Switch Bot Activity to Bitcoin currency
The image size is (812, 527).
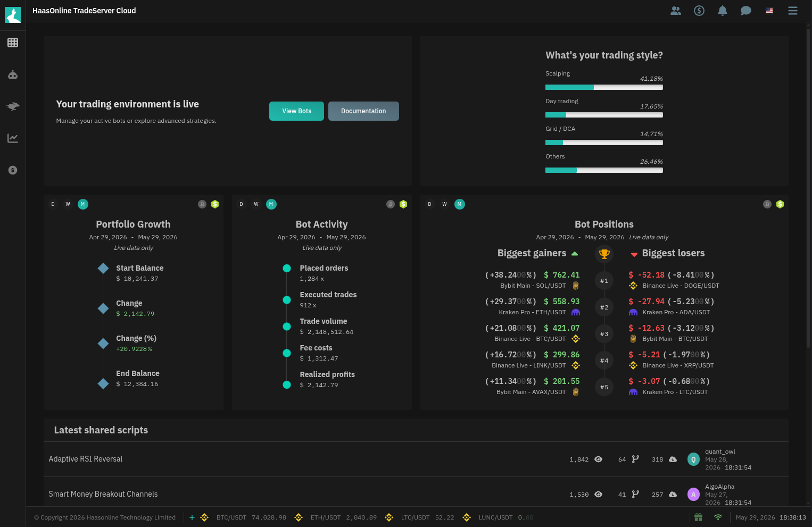(x=391, y=204)
